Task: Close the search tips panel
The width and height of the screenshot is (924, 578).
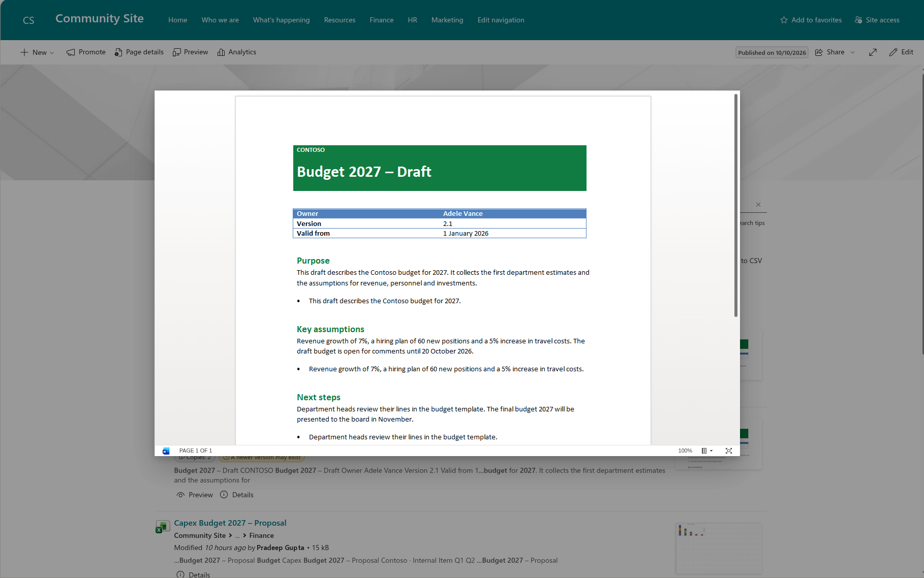Action: tap(758, 205)
